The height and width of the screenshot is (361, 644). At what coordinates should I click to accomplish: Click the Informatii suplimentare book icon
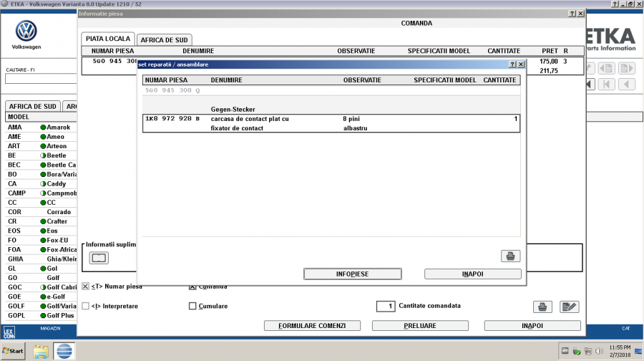[98, 257]
